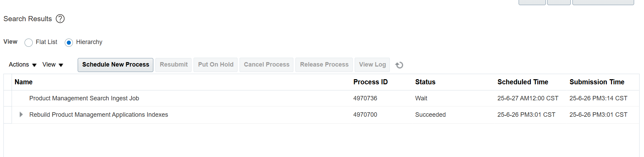Viewport: 644px width, 157px height.
Task: Click the View Log button
Action: tap(372, 65)
